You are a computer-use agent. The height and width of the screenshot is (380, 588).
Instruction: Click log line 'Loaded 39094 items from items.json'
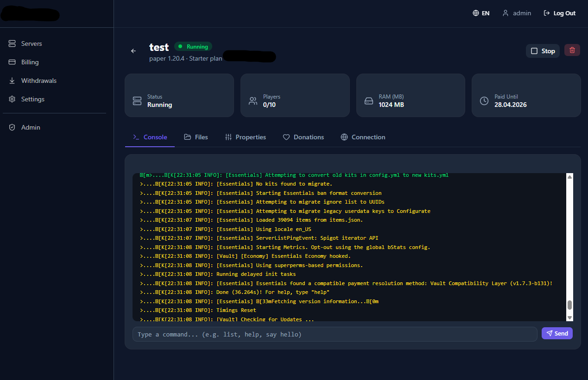(251, 220)
